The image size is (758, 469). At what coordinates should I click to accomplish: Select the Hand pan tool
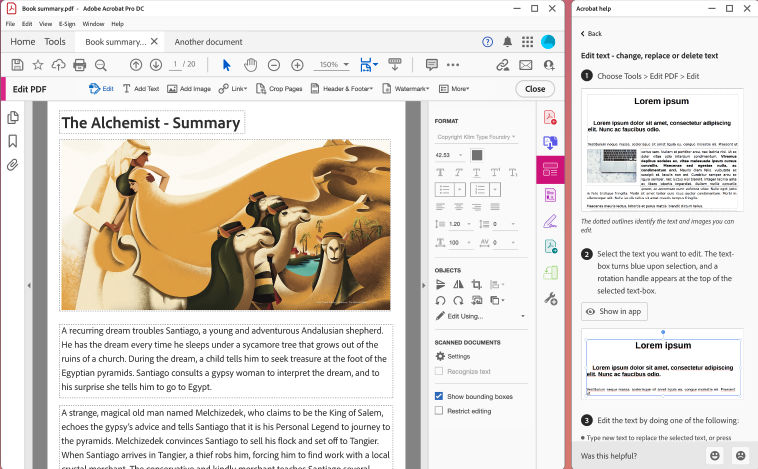tap(250, 65)
